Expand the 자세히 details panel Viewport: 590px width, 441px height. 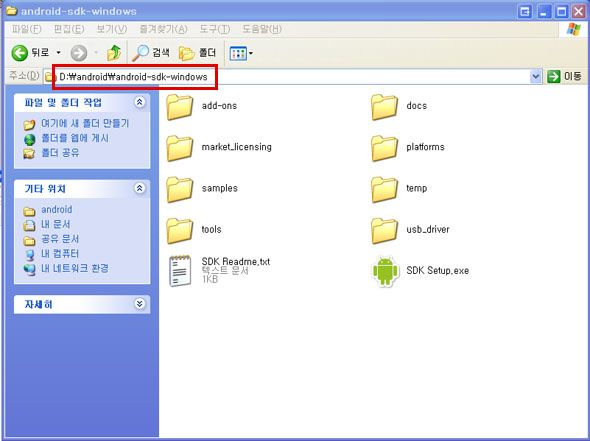coord(140,304)
